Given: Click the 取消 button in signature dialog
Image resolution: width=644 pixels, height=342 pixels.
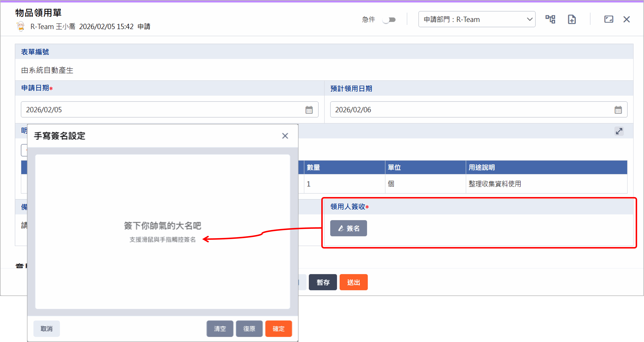Looking at the screenshot, I should 46,329.
